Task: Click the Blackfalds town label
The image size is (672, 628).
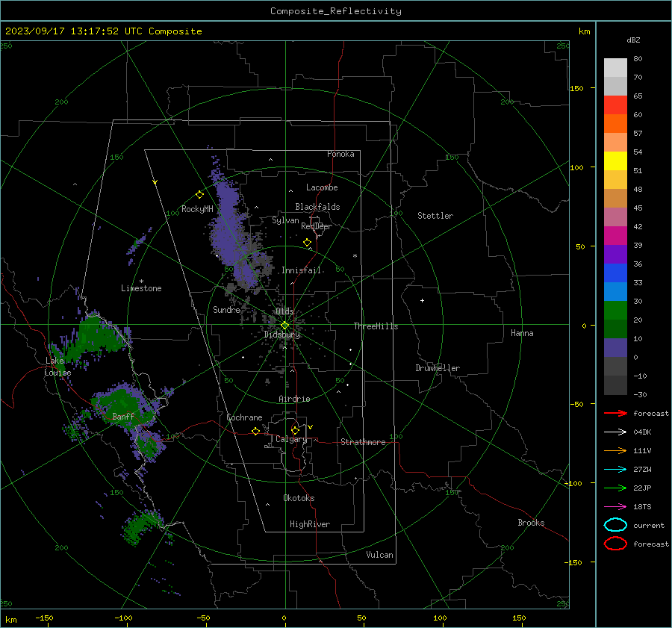Action: click(317, 207)
